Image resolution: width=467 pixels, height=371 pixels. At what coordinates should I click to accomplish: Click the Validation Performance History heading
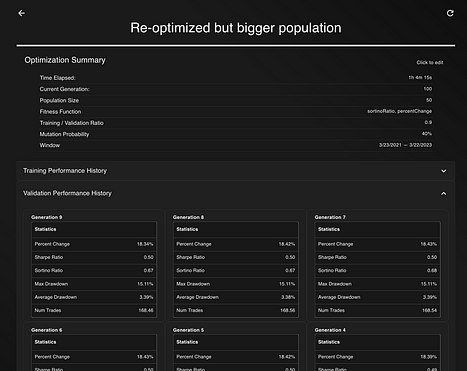pos(67,193)
